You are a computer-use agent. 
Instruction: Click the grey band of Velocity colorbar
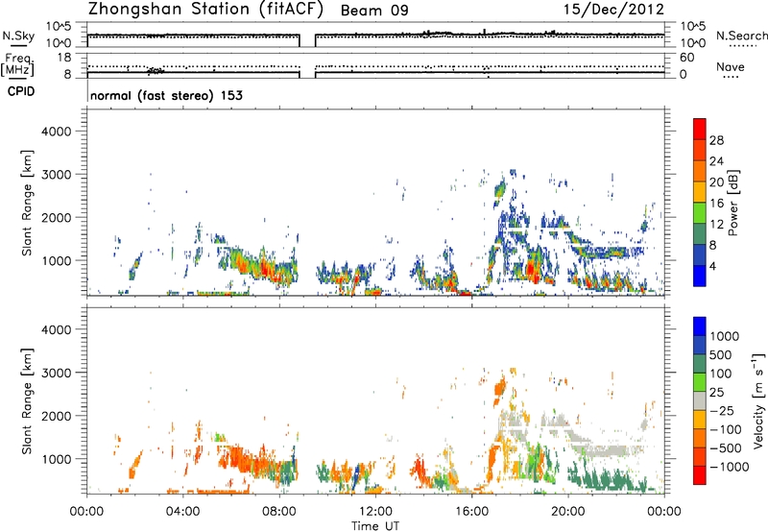pyautogui.click(x=700, y=400)
